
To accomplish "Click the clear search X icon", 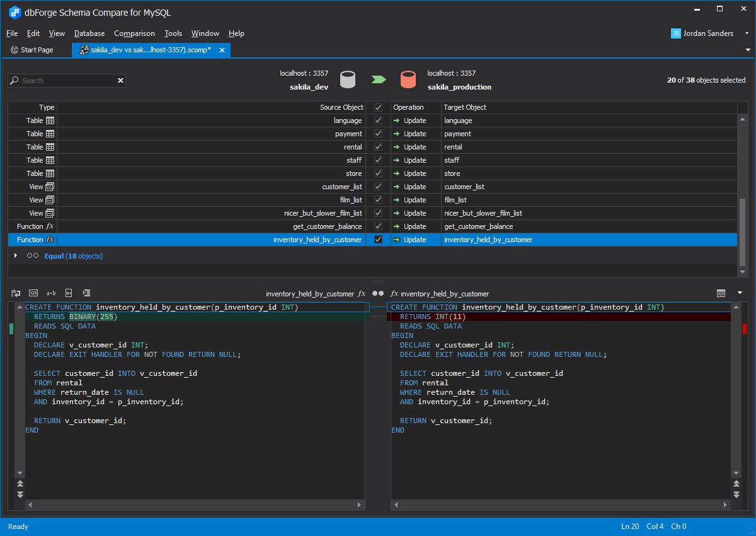I will pos(120,81).
